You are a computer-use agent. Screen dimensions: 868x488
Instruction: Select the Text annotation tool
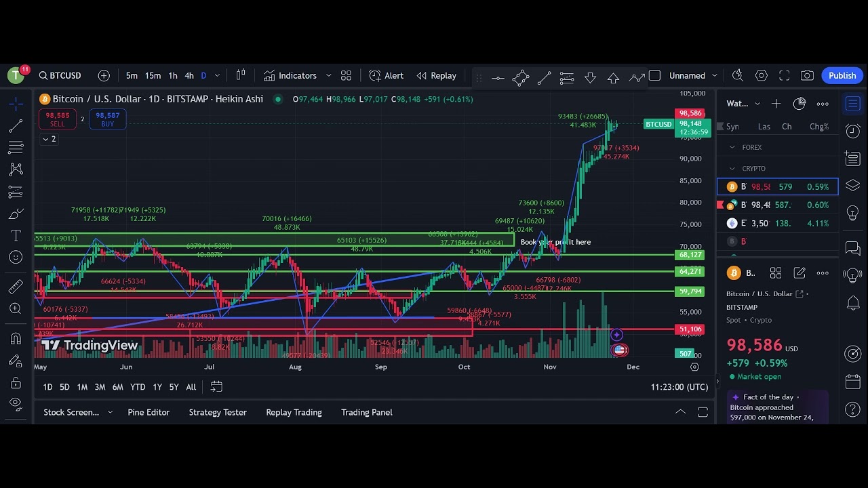[x=16, y=236]
